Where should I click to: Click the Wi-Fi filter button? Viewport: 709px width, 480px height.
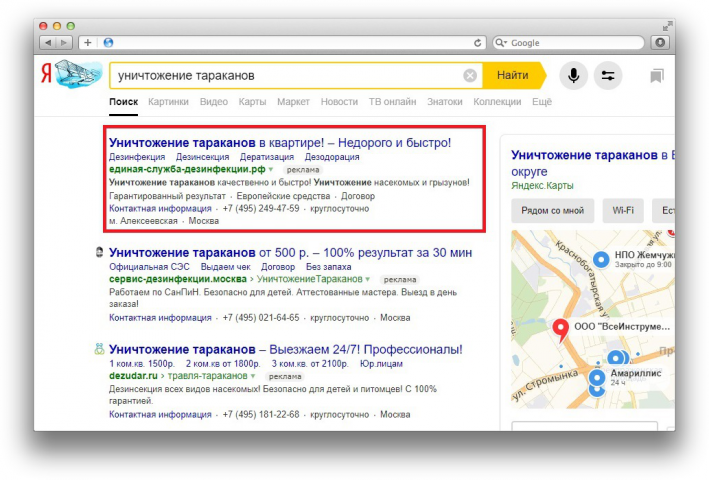623,211
